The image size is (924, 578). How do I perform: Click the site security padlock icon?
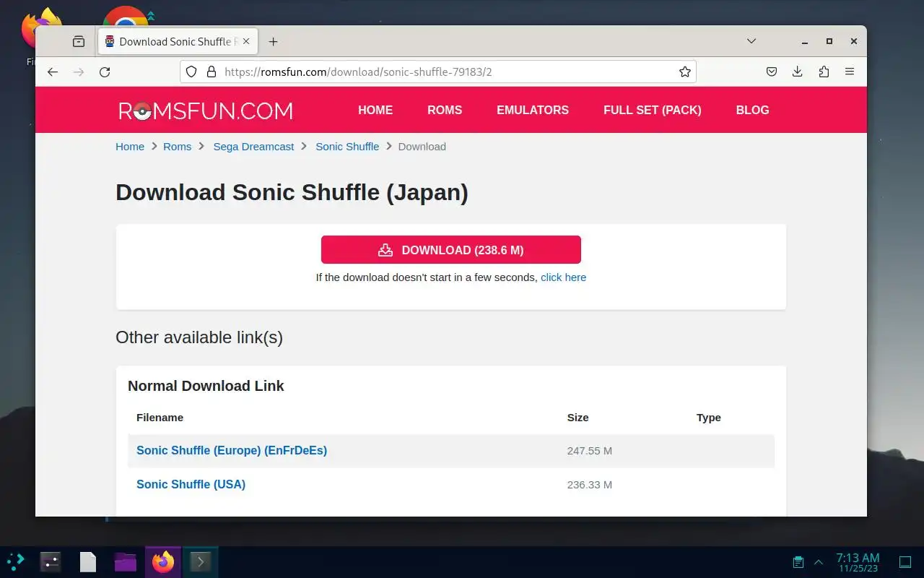212,72
